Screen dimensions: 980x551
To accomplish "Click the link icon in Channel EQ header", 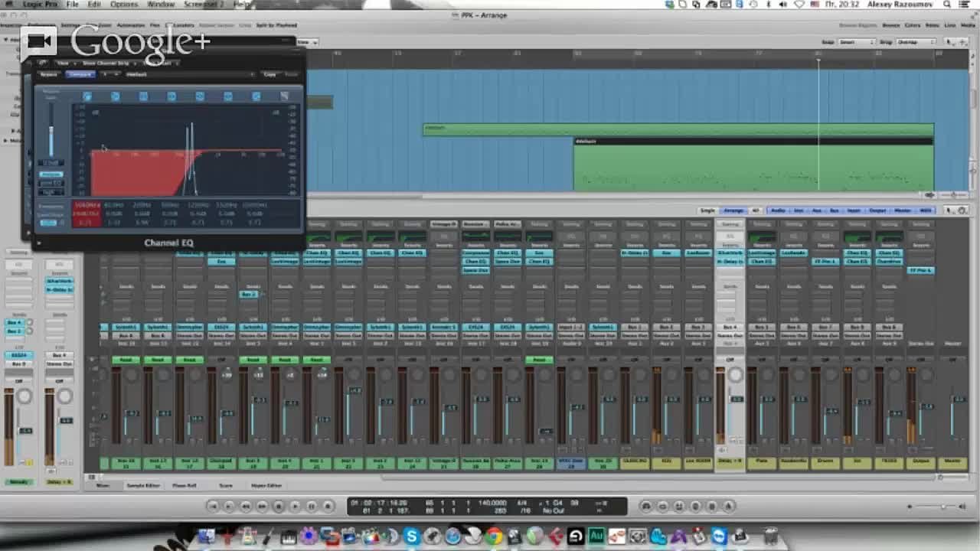I will coord(43,64).
